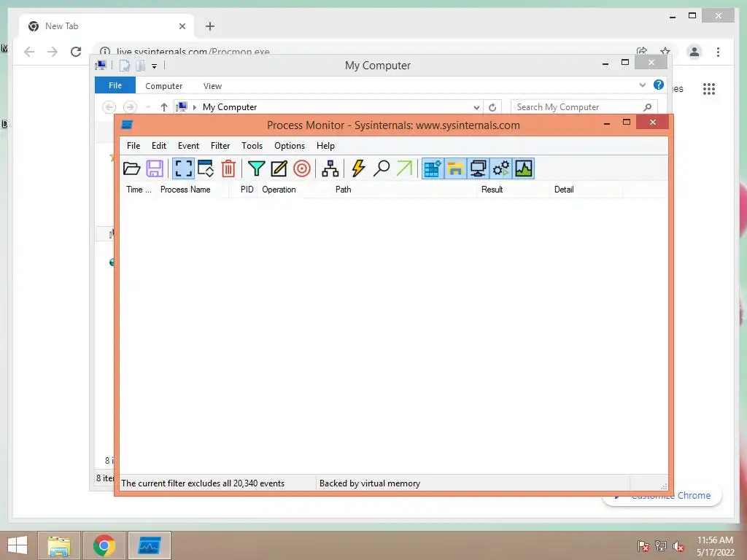Toggle Show Network Activity button
The width and height of the screenshot is (747, 560).
click(478, 168)
